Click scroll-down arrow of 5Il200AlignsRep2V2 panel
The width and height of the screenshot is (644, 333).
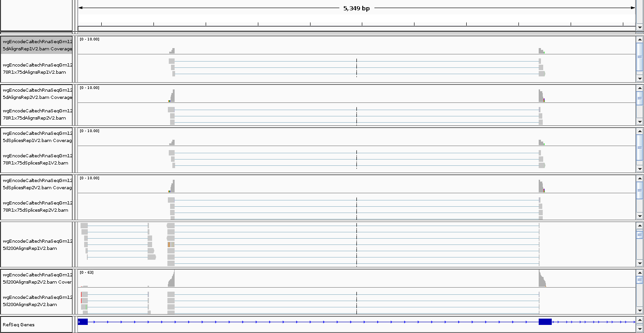click(x=639, y=311)
